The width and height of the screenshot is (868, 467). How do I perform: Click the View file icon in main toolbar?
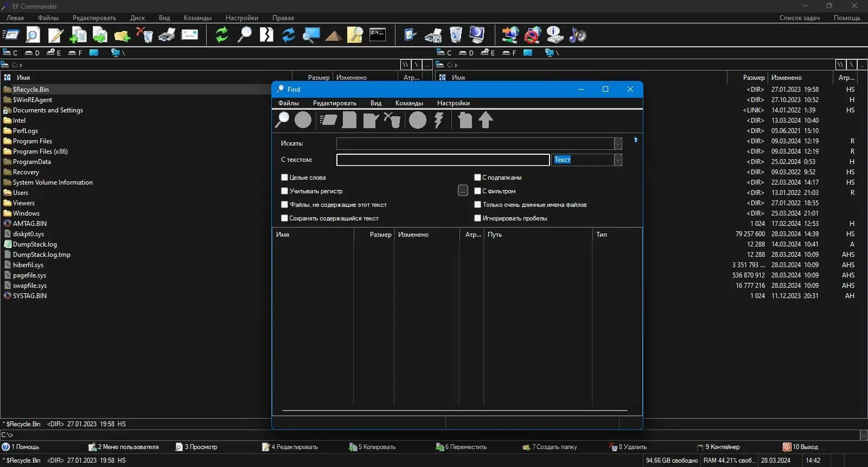pos(33,35)
